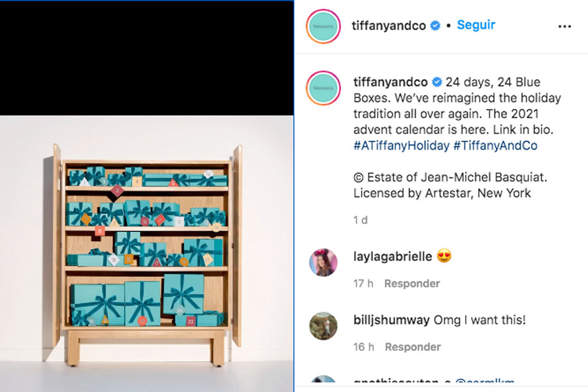
Task: Open the laylagabrielle username link
Action: click(x=393, y=257)
